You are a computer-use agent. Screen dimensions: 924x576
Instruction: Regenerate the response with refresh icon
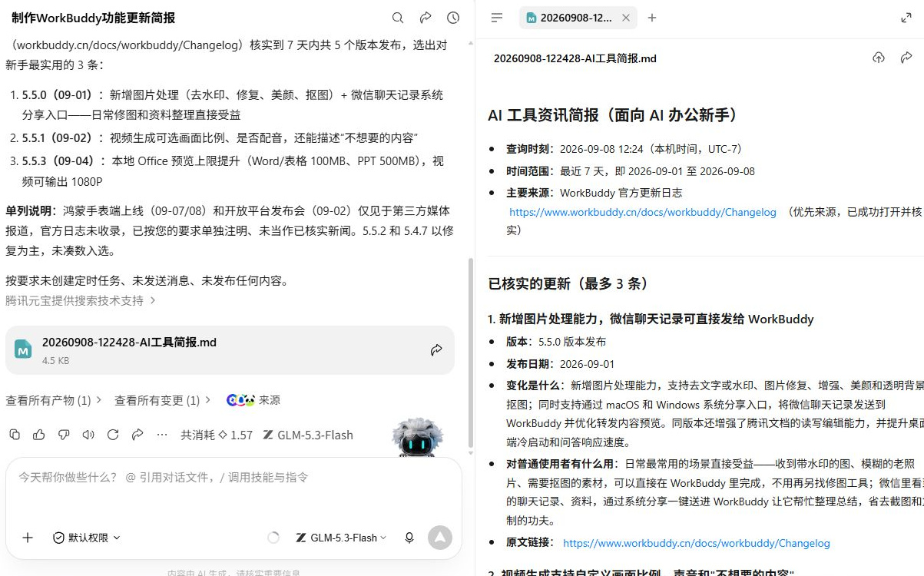[x=113, y=435]
